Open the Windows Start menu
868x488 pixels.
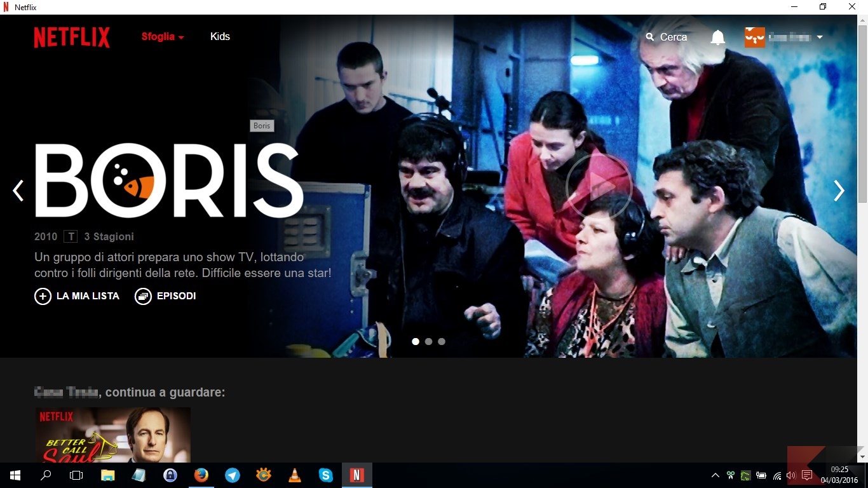(15, 475)
